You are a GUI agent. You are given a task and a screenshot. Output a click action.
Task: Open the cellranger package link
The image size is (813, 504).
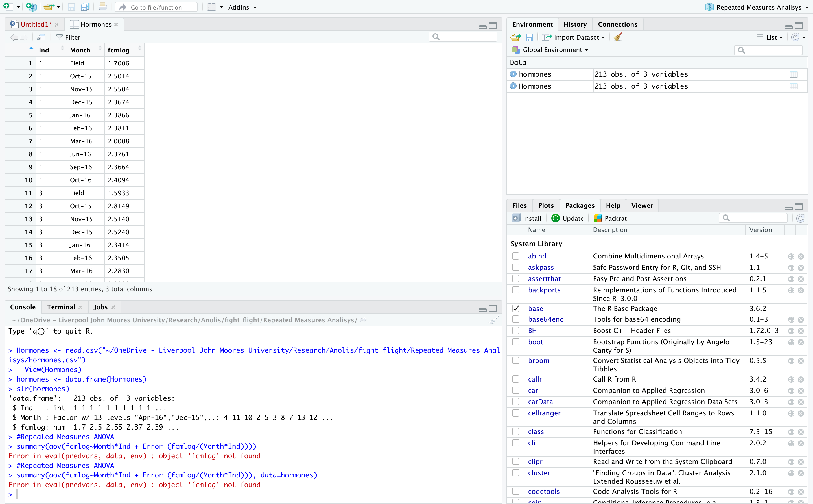pos(544,413)
